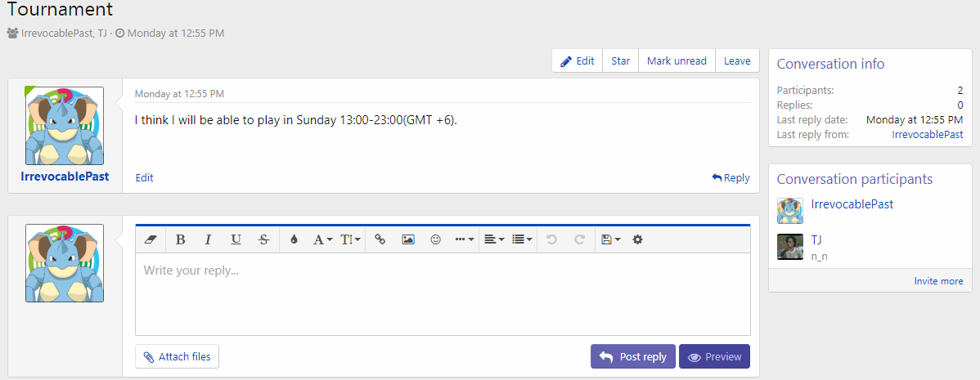
Task: Open the smilies emoji picker
Action: pyautogui.click(x=436, y=239)
